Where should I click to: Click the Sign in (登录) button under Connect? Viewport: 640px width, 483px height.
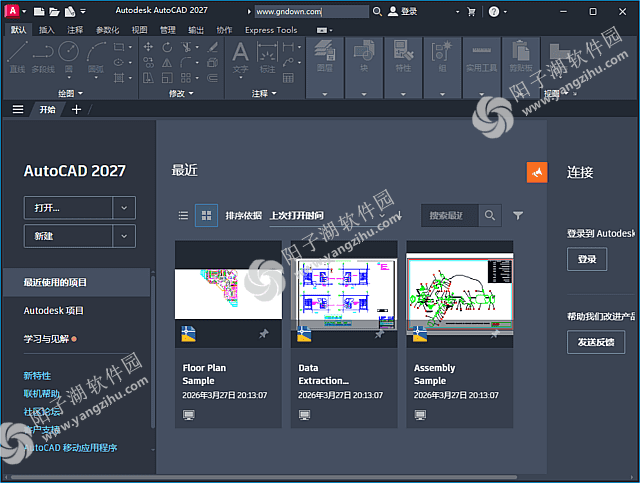[587, 259]
